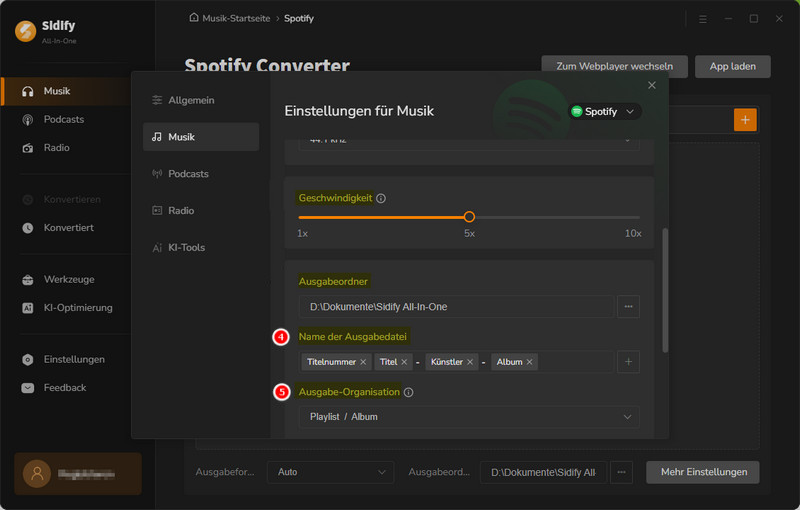Click the orange add plus button
The height and width of the screenshot is (510, 800).
(x=745, y=120)
